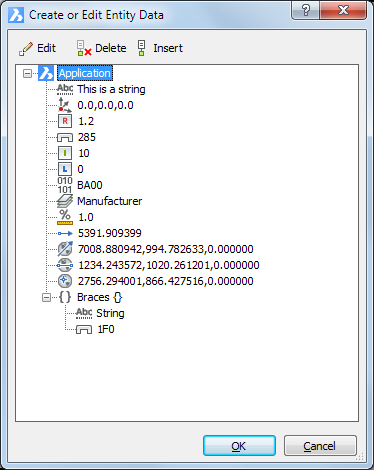Collapse the Application tree node
This screenshot has height=470, width=374.
click(27, 73)
